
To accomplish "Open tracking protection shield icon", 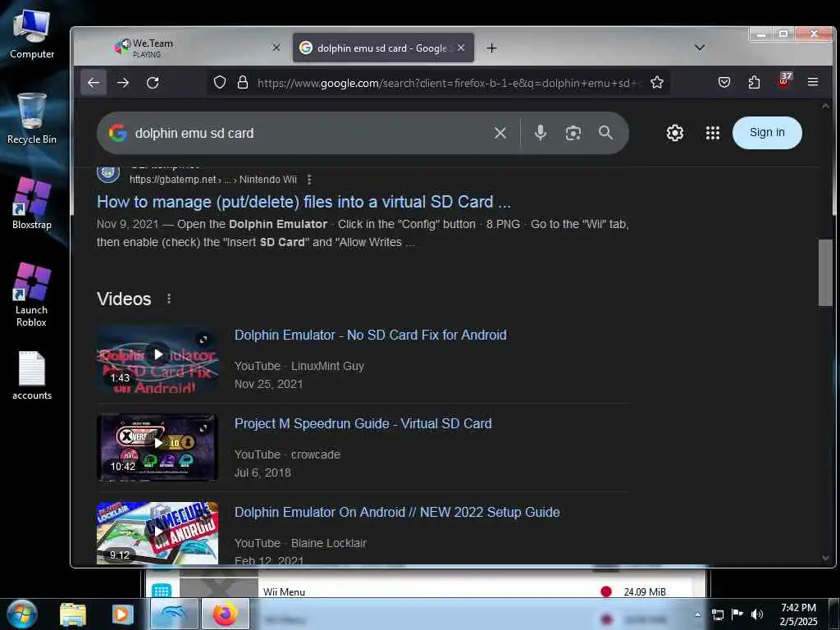I will 220,83.
